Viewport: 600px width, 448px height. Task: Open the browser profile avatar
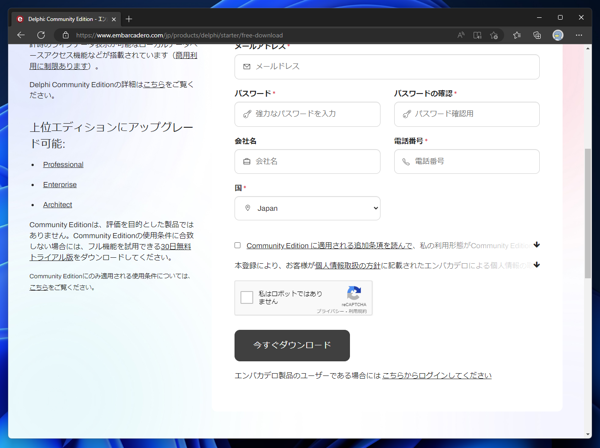tap(558, 35)
